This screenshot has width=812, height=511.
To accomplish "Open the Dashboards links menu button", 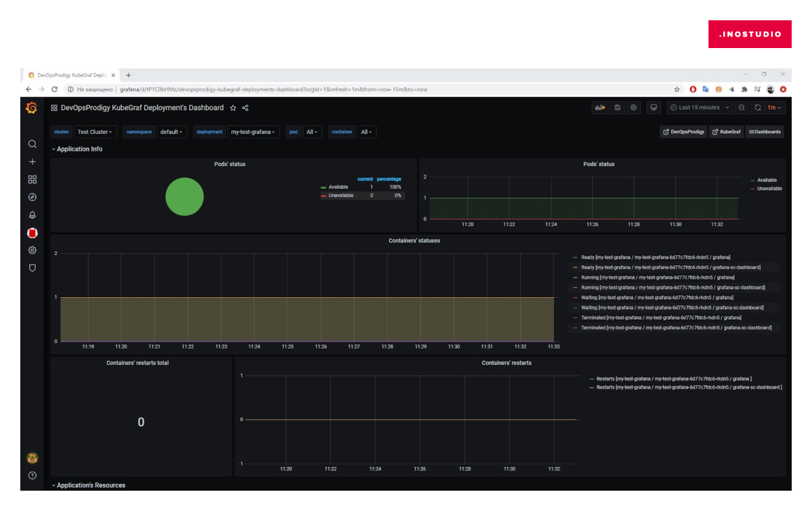I will (x=765, y=132).
